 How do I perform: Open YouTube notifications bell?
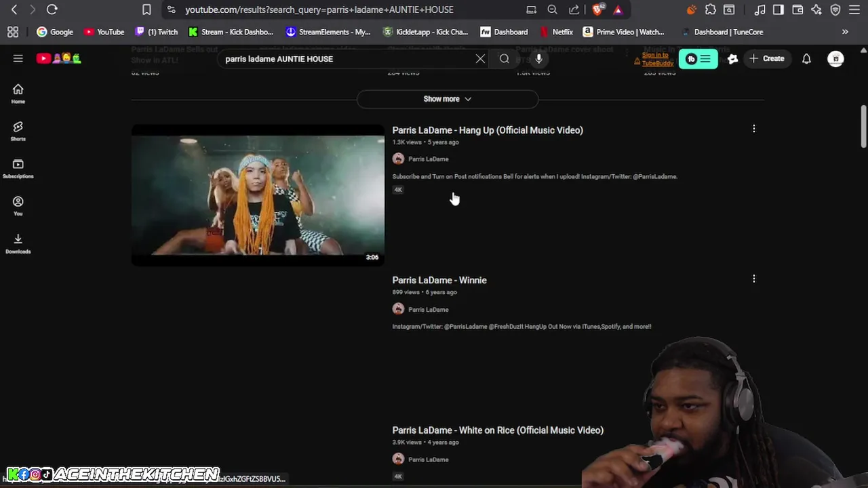(806, 59)
